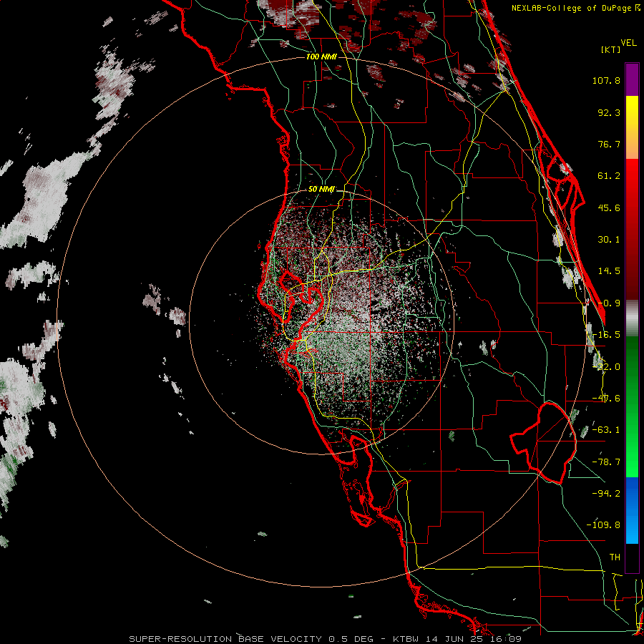Click the Lake Okeechobee outline on map

(543, 443)
